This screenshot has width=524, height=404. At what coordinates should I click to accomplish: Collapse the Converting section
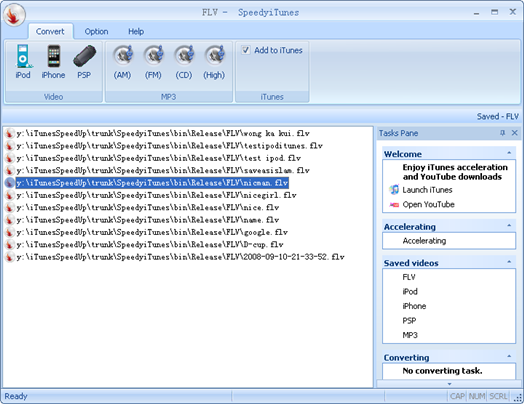(509, 356)
